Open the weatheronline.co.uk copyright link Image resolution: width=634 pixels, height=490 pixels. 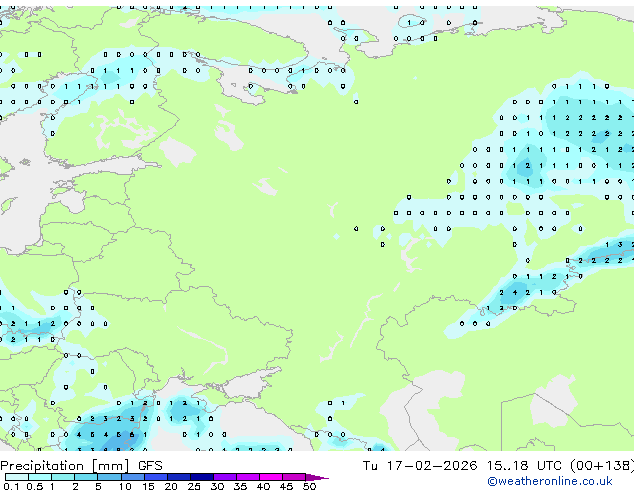click(x=549, y=481)
